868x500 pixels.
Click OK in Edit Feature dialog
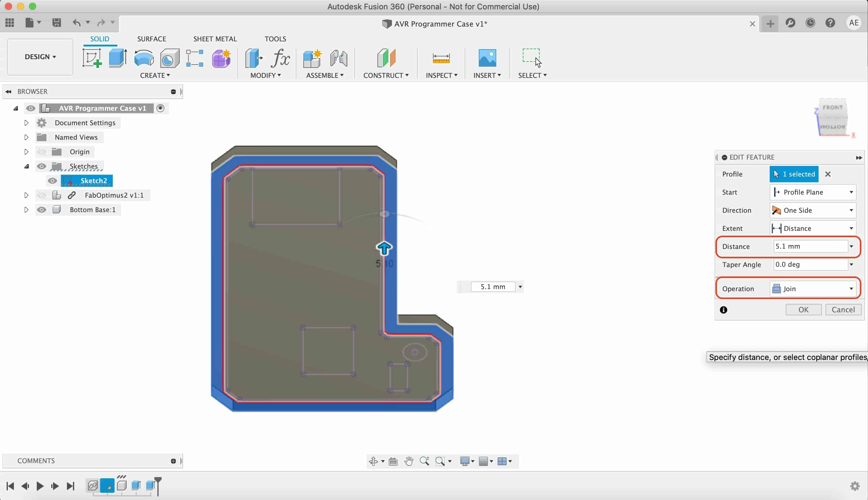click(x=803, y=310)
